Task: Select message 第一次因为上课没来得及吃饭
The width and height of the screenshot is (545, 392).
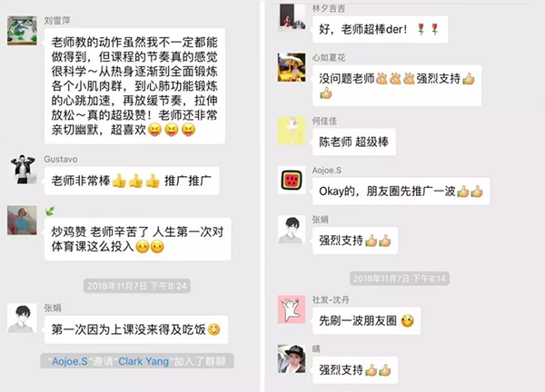Action: (x=136, y=329)
